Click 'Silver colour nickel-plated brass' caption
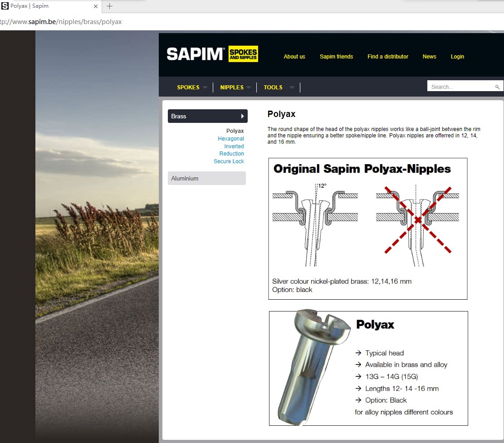Viewport: 504px width, 443px height. pos(342,282)
